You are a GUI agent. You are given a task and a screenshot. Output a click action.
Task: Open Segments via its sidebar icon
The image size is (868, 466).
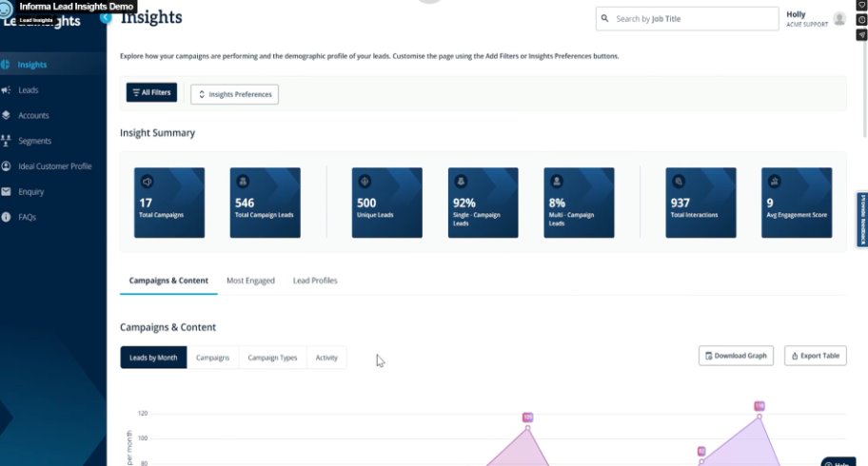[7, 141]
